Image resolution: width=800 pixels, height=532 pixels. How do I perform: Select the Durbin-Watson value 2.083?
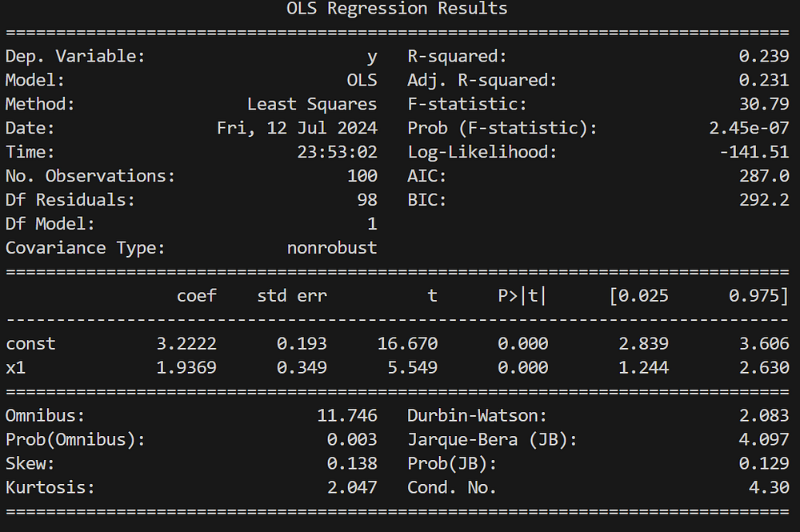point(764,416)
